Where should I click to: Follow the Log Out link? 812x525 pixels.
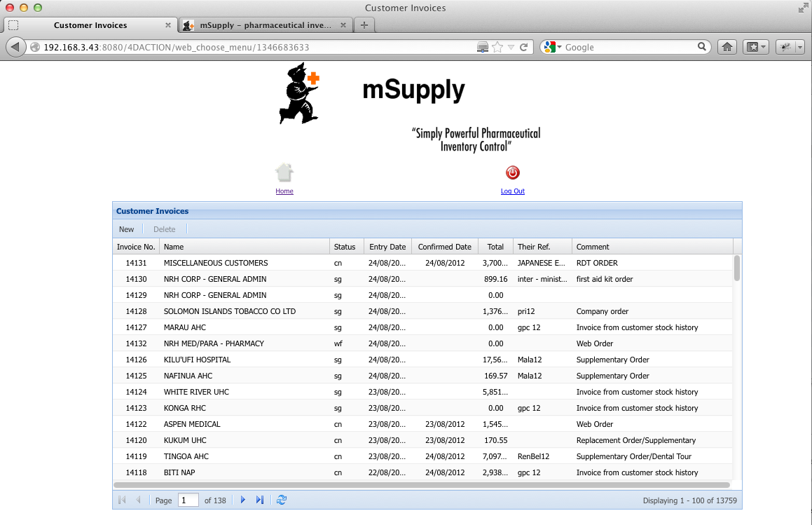[x=513, y=191]
